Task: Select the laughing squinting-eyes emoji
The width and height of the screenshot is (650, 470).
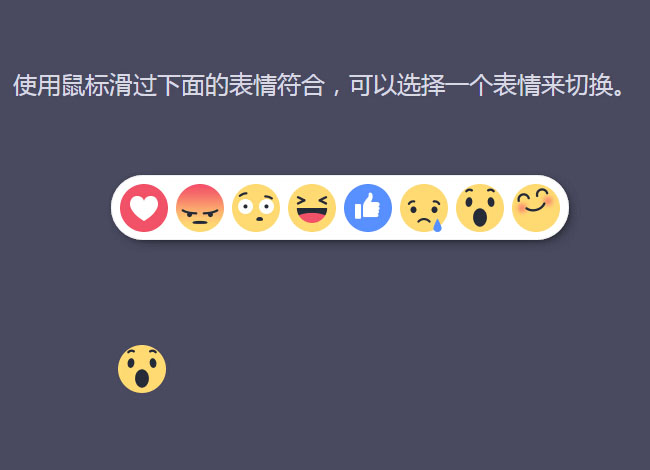Action: [312, 208]
